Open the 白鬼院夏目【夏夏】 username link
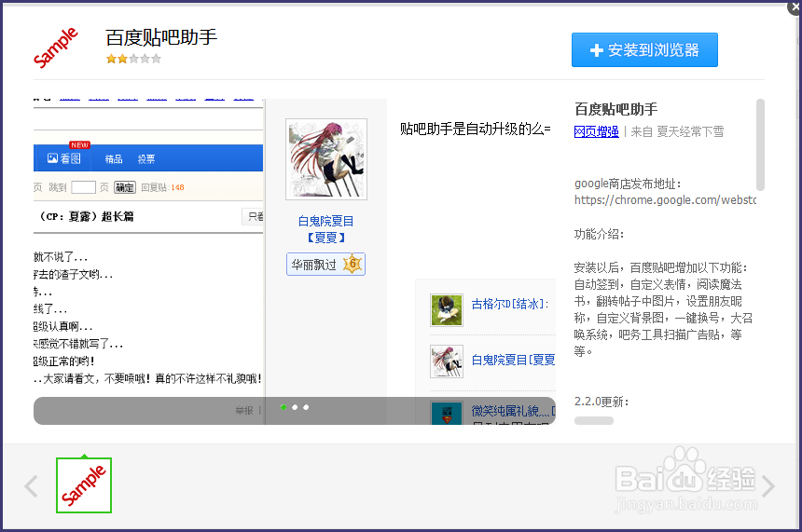This screenshot has width=802, height=532. [326, 229]
